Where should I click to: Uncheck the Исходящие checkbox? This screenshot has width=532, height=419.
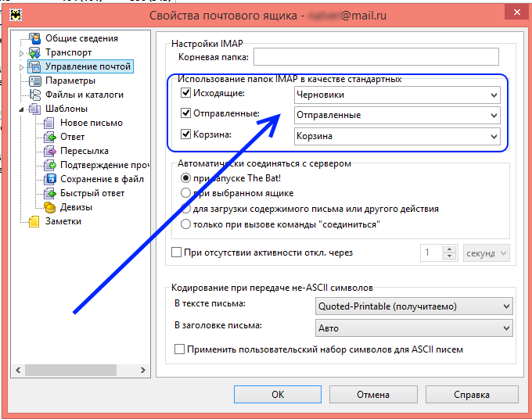[186, 93]
